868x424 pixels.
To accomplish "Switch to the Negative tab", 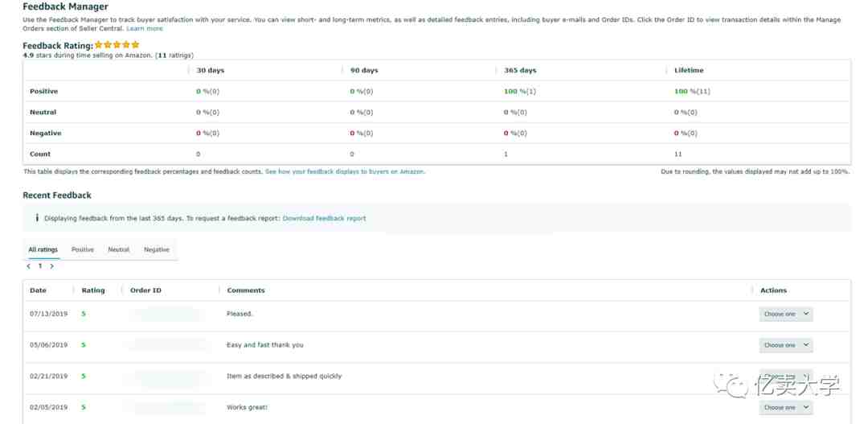I will coord(157,250).
